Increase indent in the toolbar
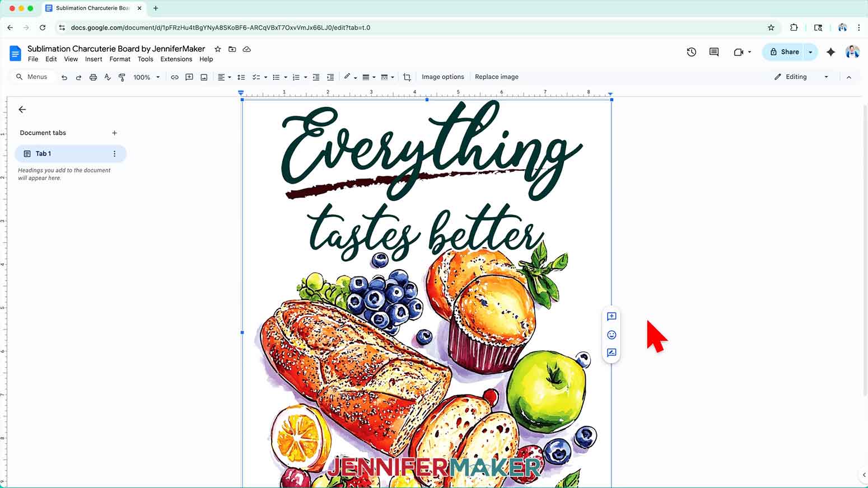 (x=330, y=77)
